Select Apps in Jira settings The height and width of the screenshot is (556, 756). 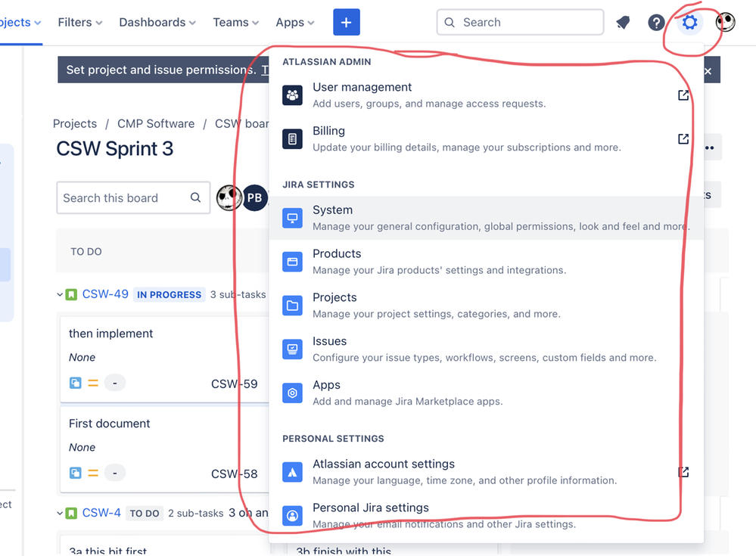click(x=486, y=393)
